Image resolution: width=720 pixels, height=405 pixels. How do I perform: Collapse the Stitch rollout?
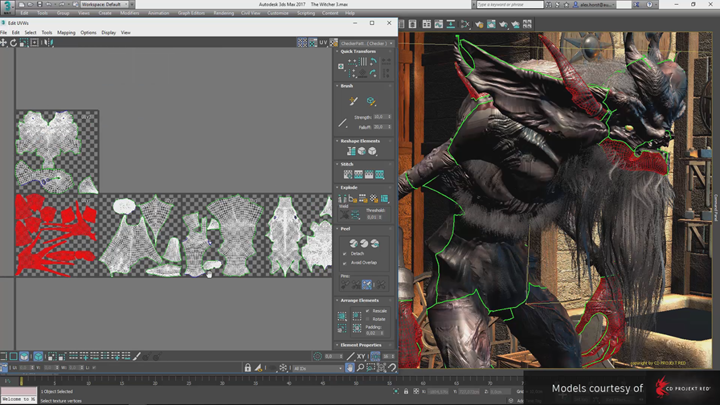337,164
